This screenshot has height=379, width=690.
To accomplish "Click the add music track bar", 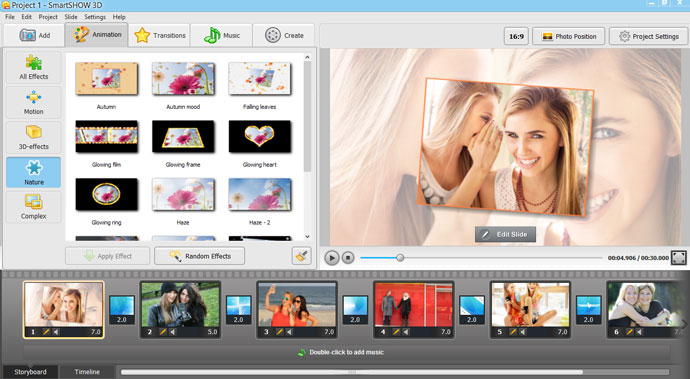I will pyautogui.click(x=346, y=352).
